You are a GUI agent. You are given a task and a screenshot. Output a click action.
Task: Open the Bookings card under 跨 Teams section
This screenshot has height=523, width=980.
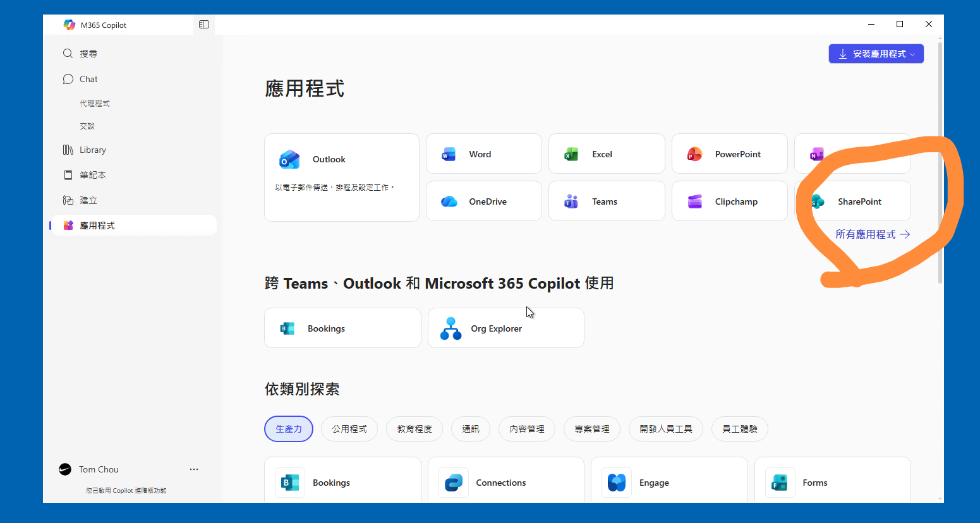(x=342, y=328)
